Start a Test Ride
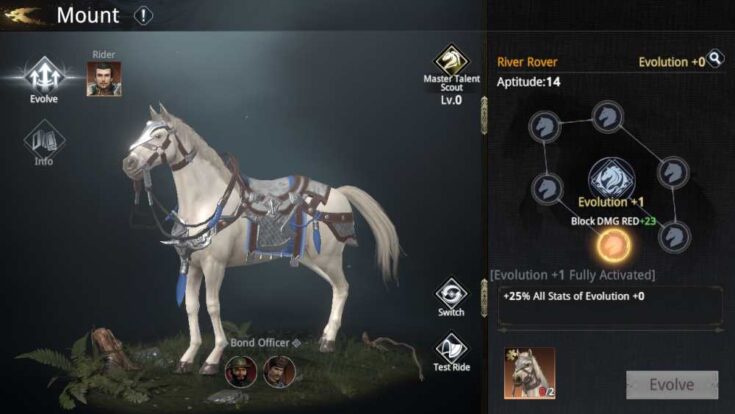This screenshot has width=735, height=414. pos(451,352)
